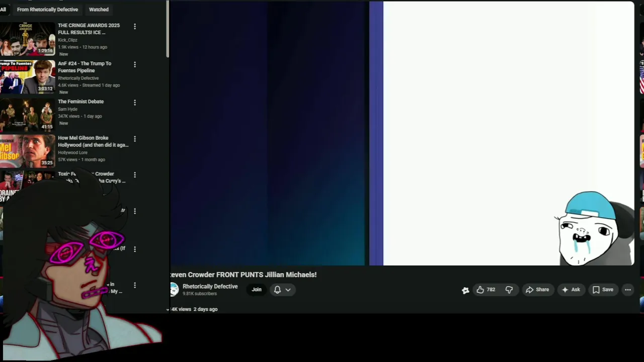Open AnF #24 Trump To Fuentes Pipeline title

(85, 67)
